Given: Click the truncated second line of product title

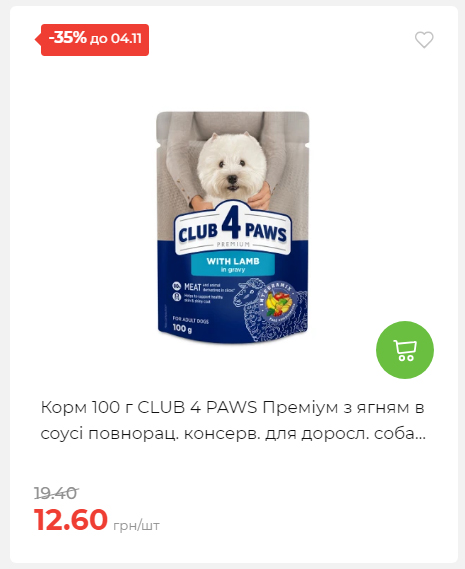Looking at the screenshot, I should coord(233,433).
